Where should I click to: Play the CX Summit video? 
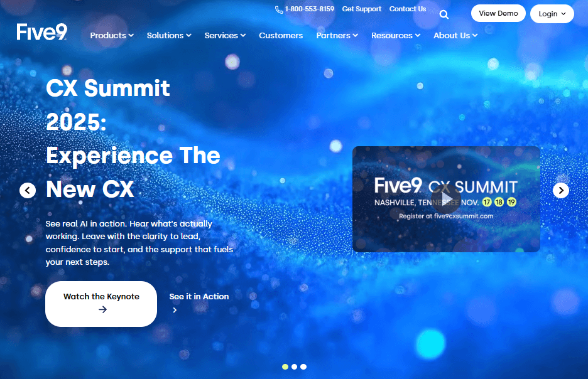(446, 200)
